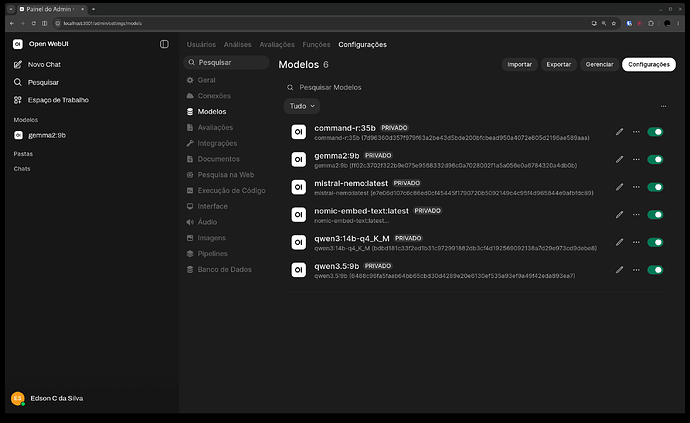690x423 pixels.
Task: Open the Interface settings section
Action: pos(207,206)
